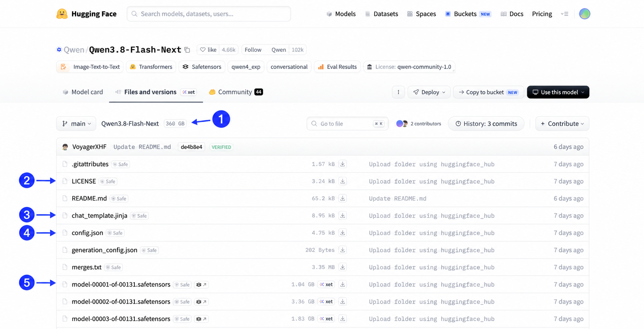Download merges.txt using its download icon
This screenshot has width=644, height=329.
343,267
